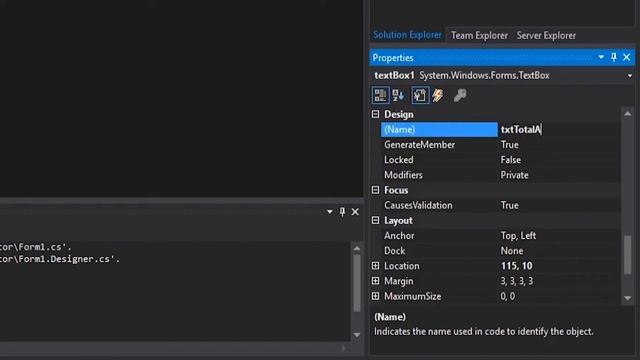The width and height of the screenshot is (640, 360).
Task: Click the Property Pages wrench icon
Action: tap(460, 96)
